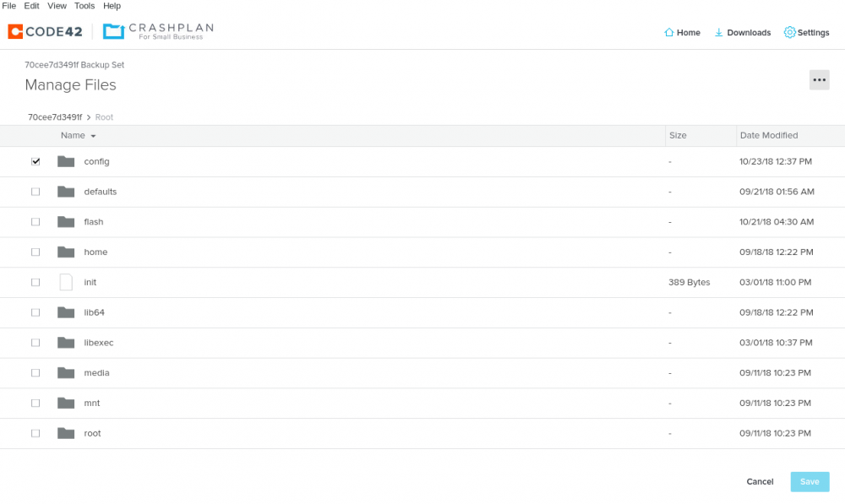Click the mnt folder icon
845x504 pixels.
click(66, 403)
